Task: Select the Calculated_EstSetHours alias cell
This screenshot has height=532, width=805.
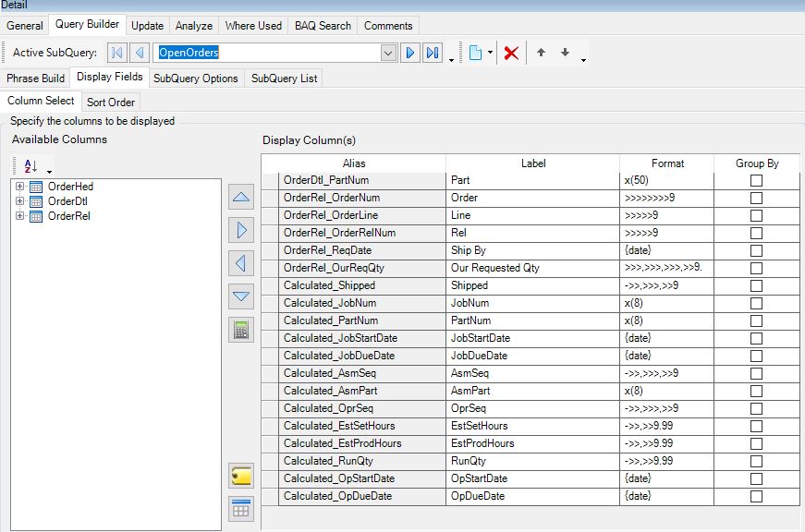Action: (x=362, y=426)
